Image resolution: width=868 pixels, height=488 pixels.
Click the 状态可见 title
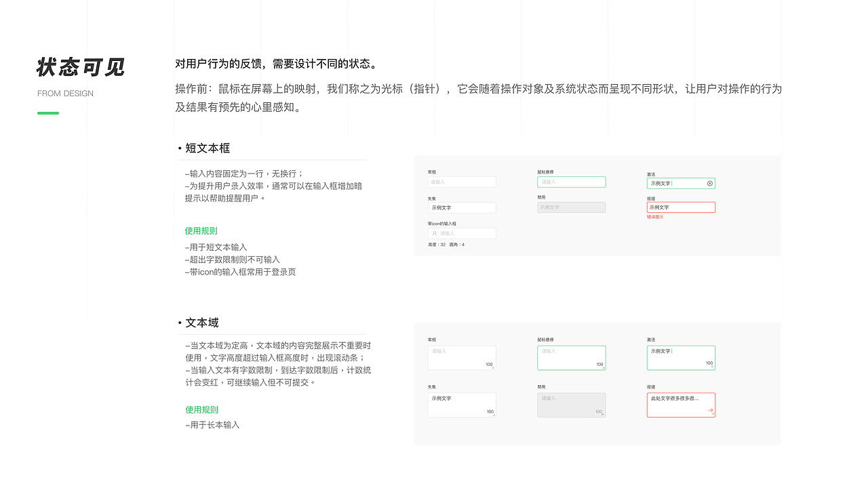81,68
